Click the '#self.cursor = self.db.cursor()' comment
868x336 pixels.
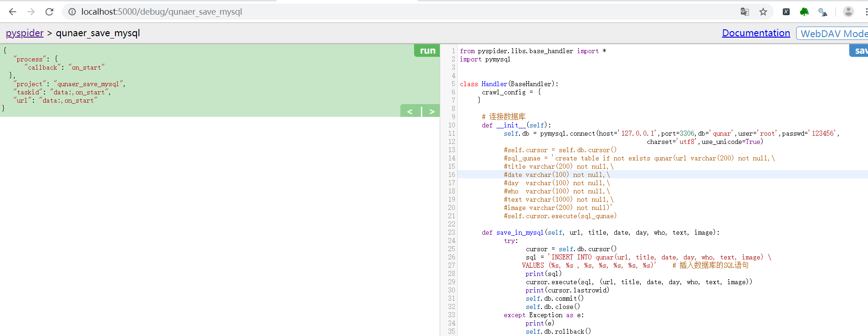coord(560,150)
